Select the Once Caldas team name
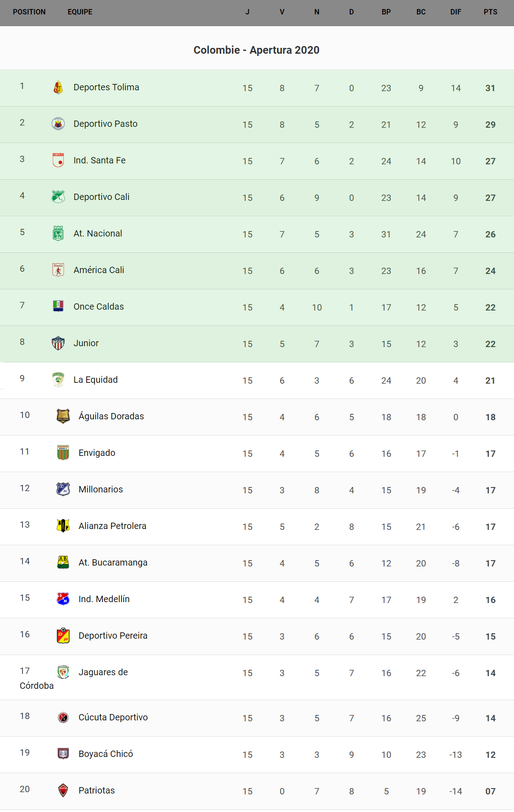Screen dimensions: 514x812 tap(99, 306)
